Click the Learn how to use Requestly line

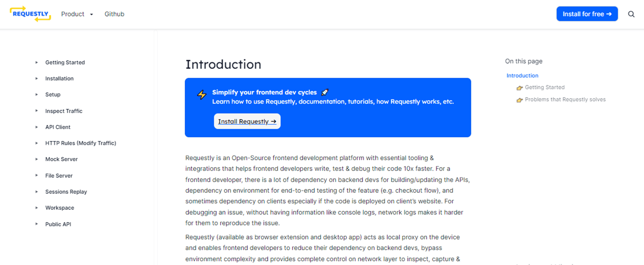pos(333,101)
